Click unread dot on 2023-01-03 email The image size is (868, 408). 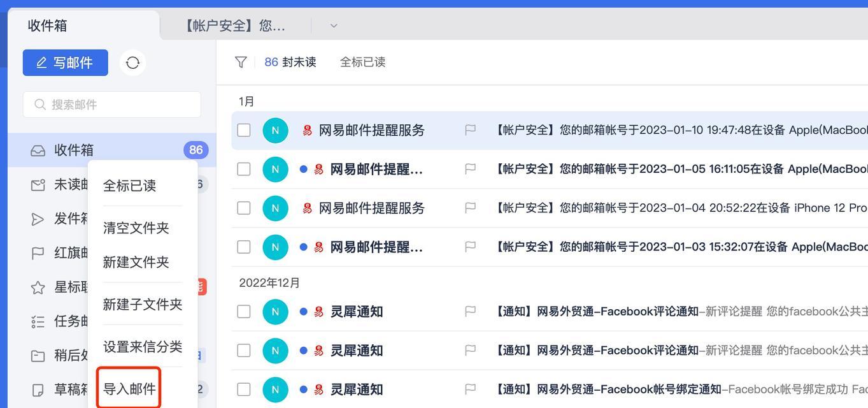[x=303, y=247]
